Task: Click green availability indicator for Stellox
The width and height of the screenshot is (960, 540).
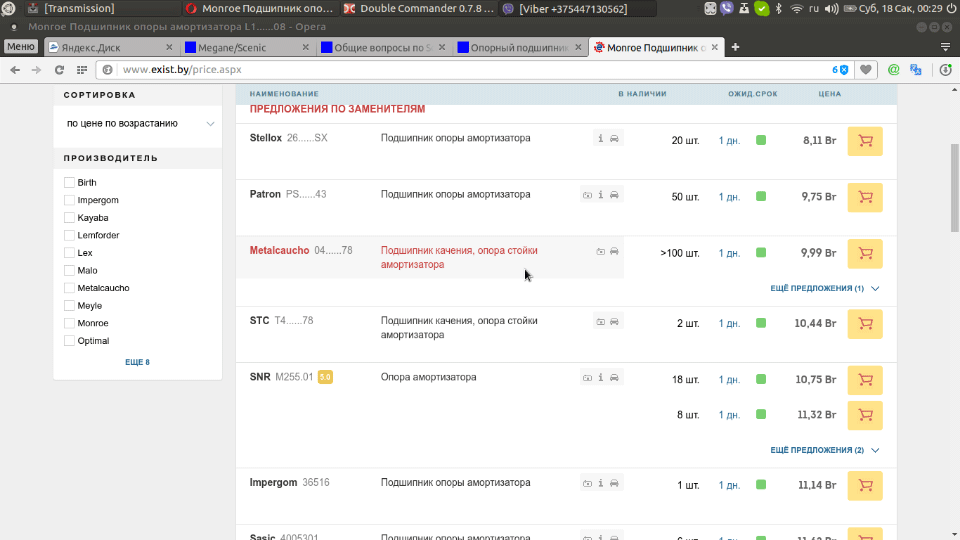Action: 761,140
